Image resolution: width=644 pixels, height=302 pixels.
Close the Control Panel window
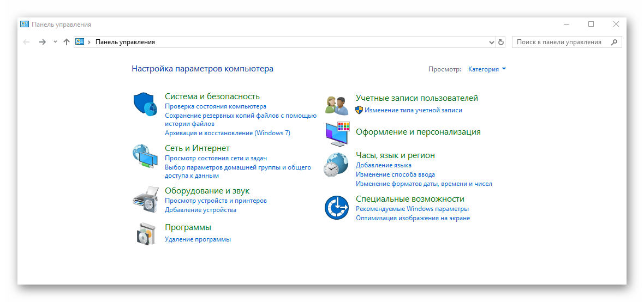tap(616, 24)
